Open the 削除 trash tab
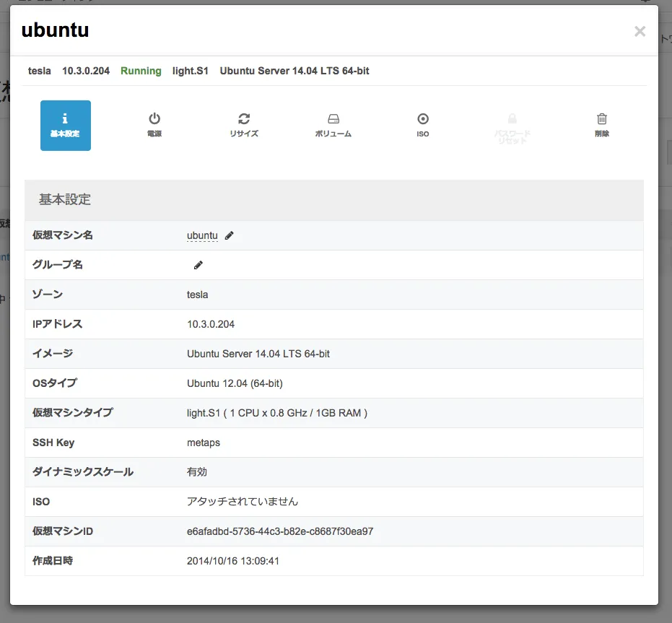Viewport: 672px width, 623px height. point(602,125)
